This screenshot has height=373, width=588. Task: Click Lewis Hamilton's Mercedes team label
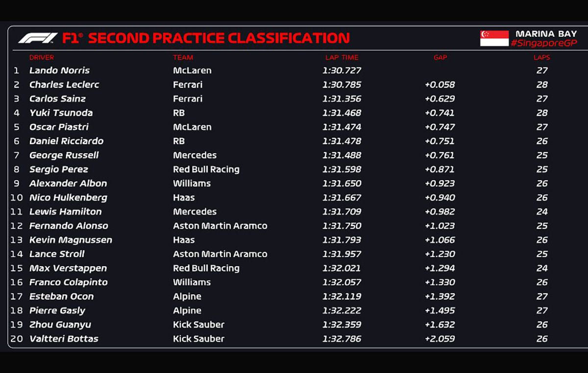point(195,212)
